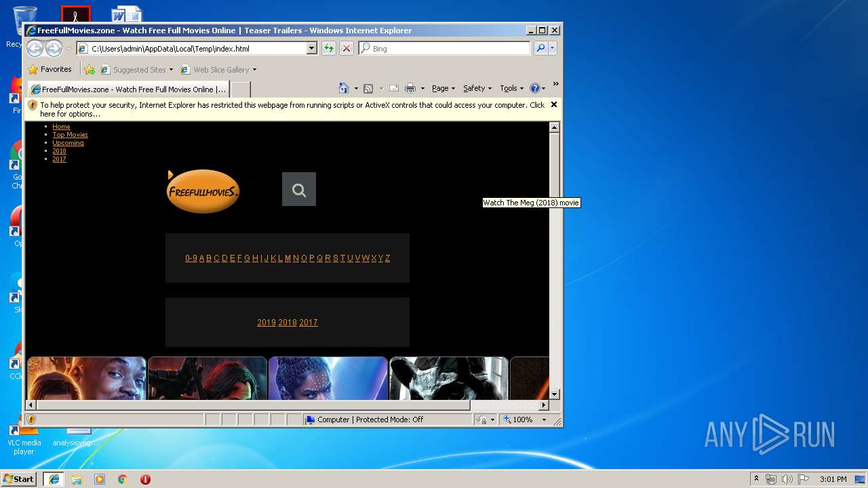
Task: Open the Help question-mark icon
Action: coord(534,88)
